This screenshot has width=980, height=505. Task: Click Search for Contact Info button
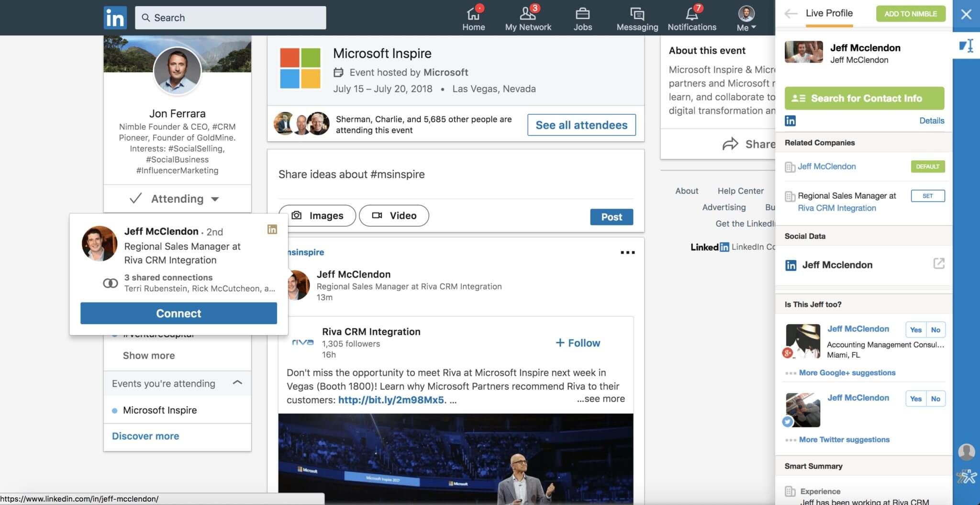(864, 98)
